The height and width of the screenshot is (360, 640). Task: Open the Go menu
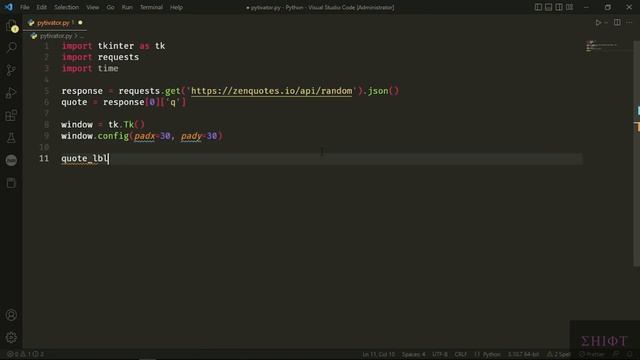pyautogui.click(x=110, y=7)
